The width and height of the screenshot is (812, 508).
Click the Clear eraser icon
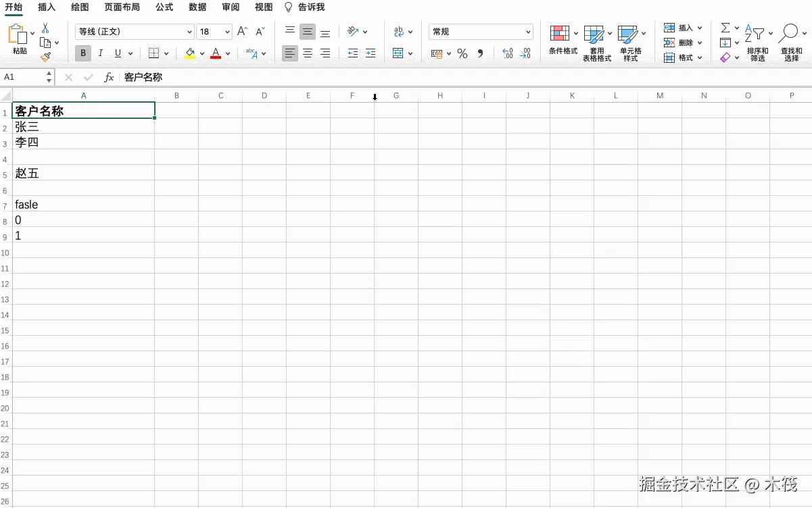pos(725,58)
